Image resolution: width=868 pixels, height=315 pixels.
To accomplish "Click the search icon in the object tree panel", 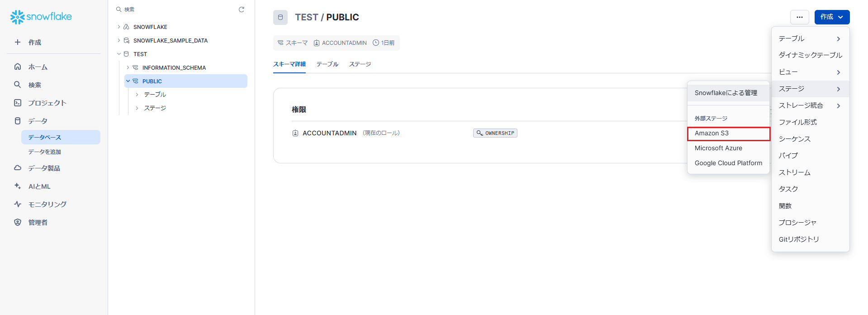I will click(x=119, y=9).
